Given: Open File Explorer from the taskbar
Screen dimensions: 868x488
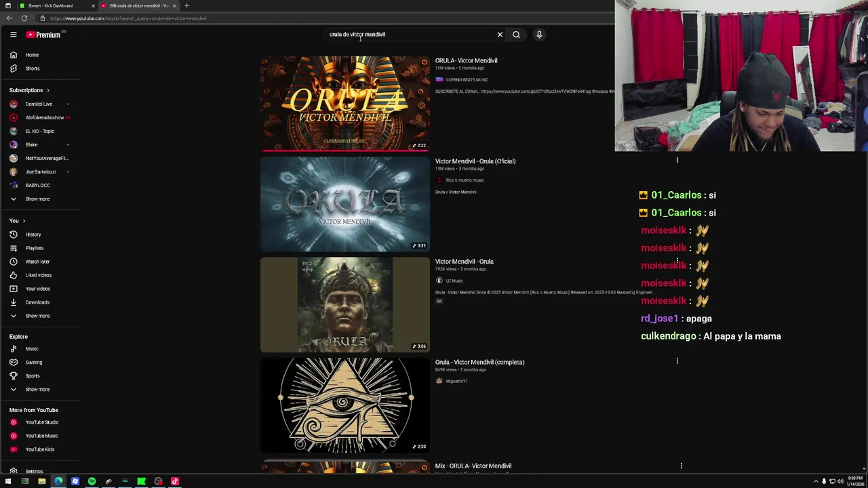Looking at the screenshot, I should (42, 481).
